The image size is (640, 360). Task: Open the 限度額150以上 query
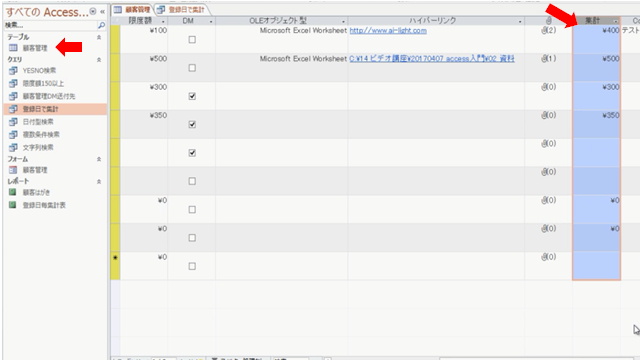point(43,83)
